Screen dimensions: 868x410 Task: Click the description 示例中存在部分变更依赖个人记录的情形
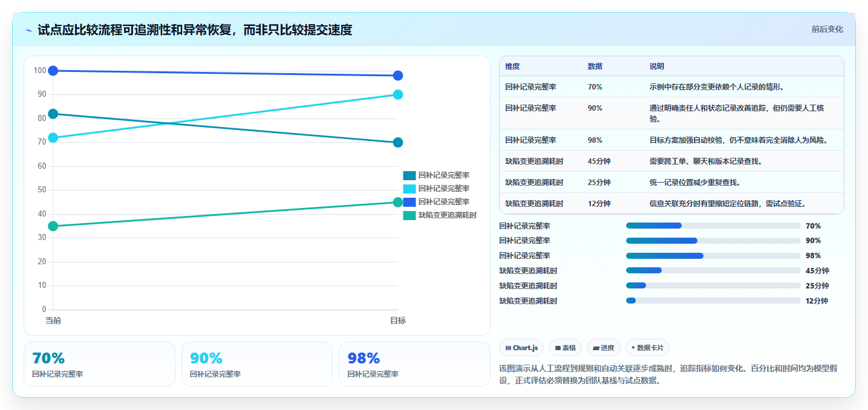point(717,87)
